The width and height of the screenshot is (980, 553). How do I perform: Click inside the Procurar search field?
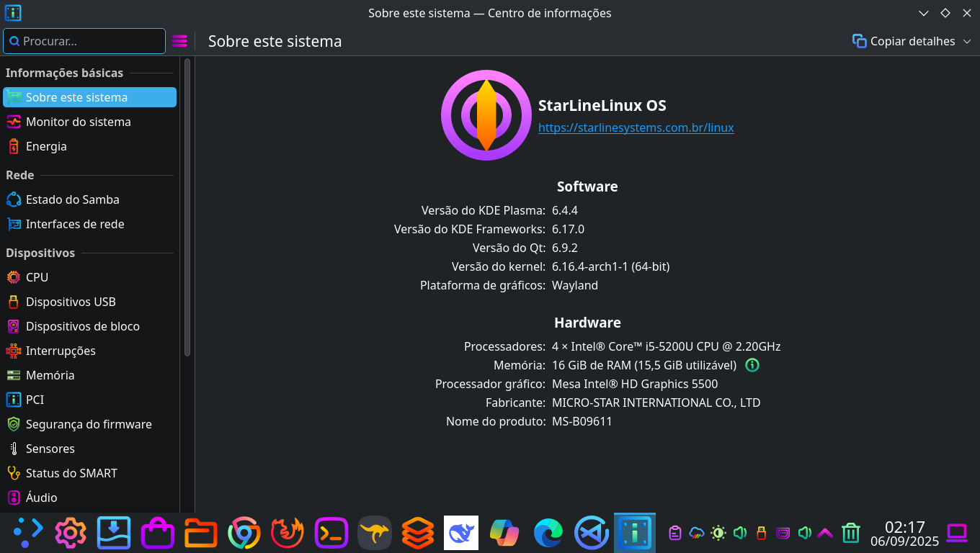coord(84,41)
